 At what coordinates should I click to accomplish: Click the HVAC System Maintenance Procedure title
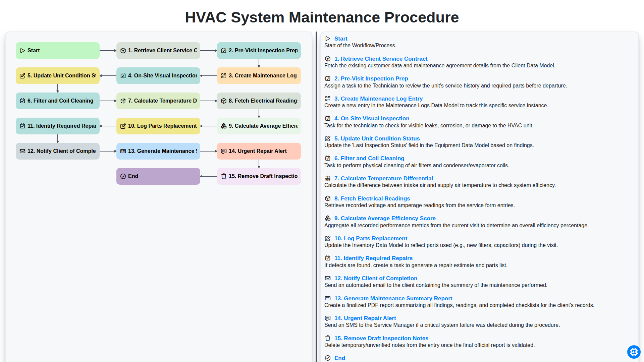pyautogui.click(x=322, y=17)
